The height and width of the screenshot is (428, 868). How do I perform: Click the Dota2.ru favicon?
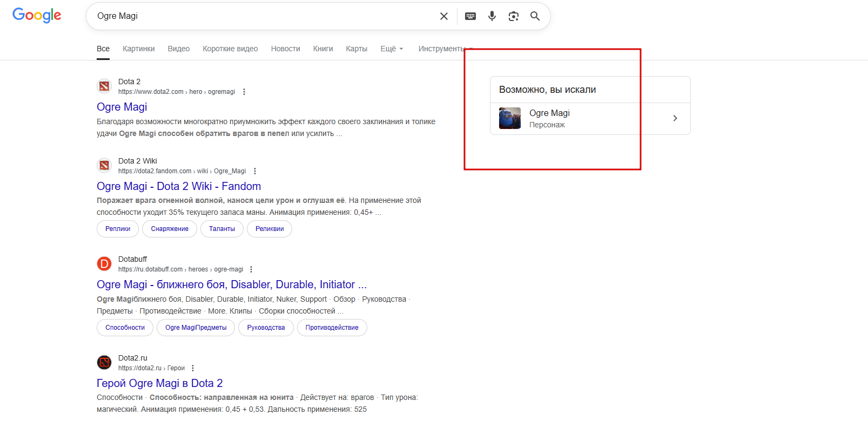click(x=104, y=363)
